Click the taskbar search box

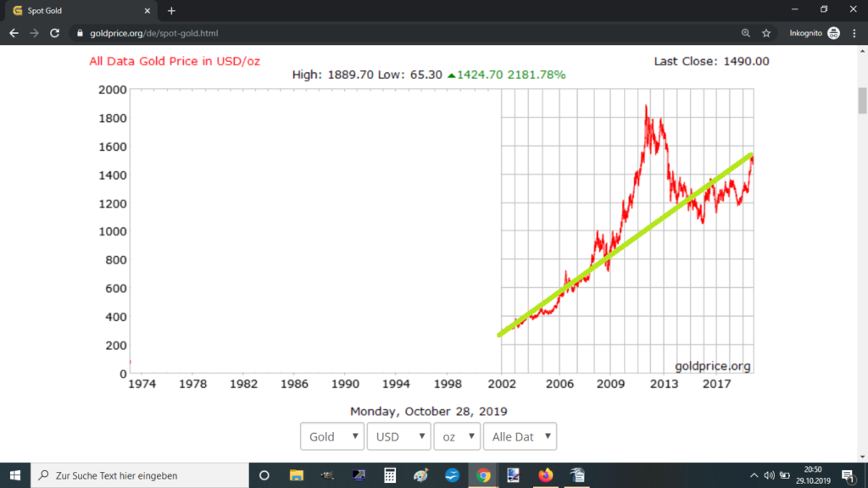click(x=140, y=475)
